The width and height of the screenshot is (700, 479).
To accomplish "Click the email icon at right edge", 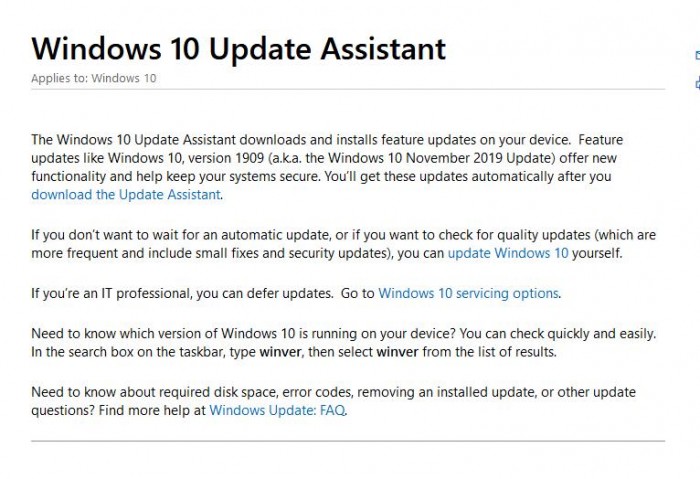I will point(696,57).
